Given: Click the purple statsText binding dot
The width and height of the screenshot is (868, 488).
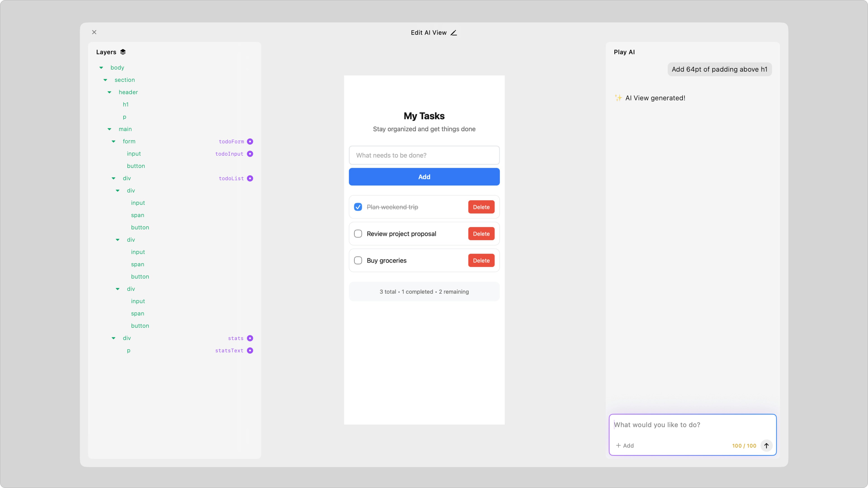Looking at the screenshot, I should pyautogui.click(x=250, y=350).
